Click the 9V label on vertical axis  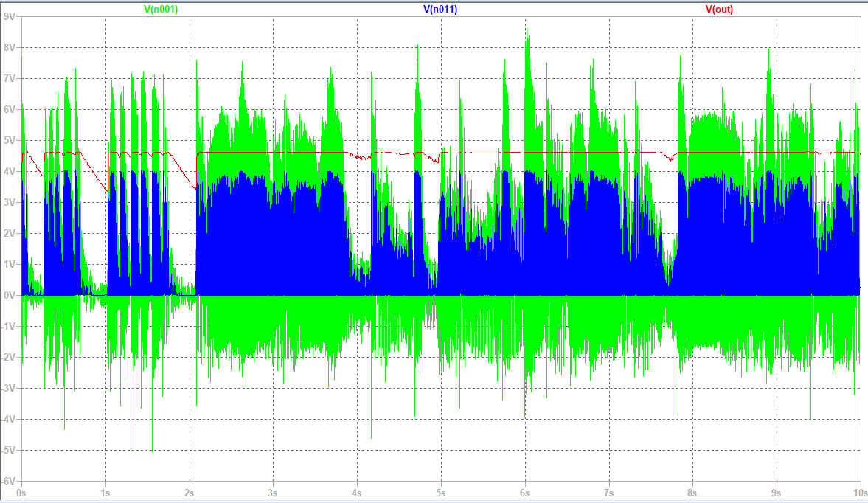tap(10, 15)
